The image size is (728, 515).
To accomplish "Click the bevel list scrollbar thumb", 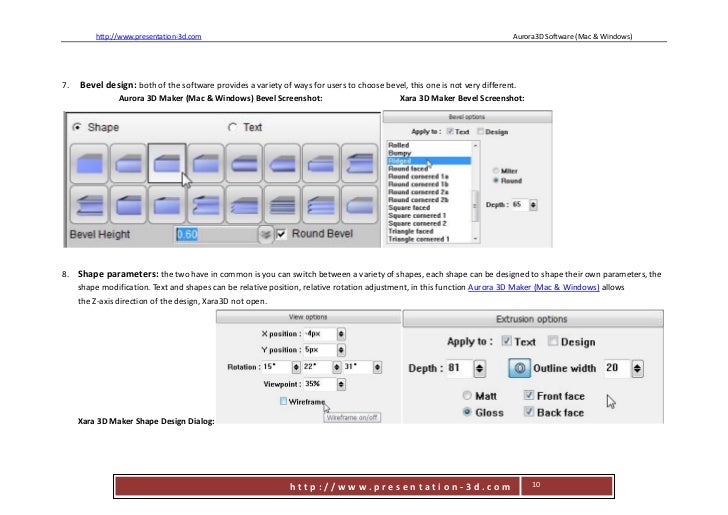I will [x=475, y=206].
